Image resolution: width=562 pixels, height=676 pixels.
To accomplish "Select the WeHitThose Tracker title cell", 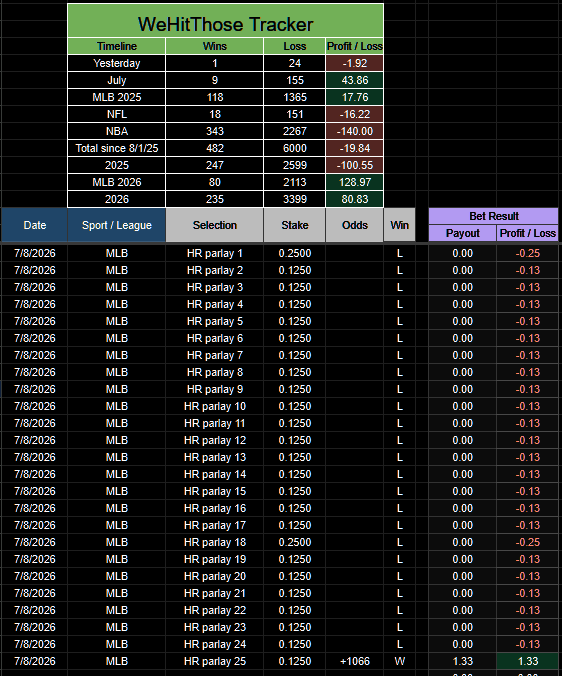I will (225, 21).
